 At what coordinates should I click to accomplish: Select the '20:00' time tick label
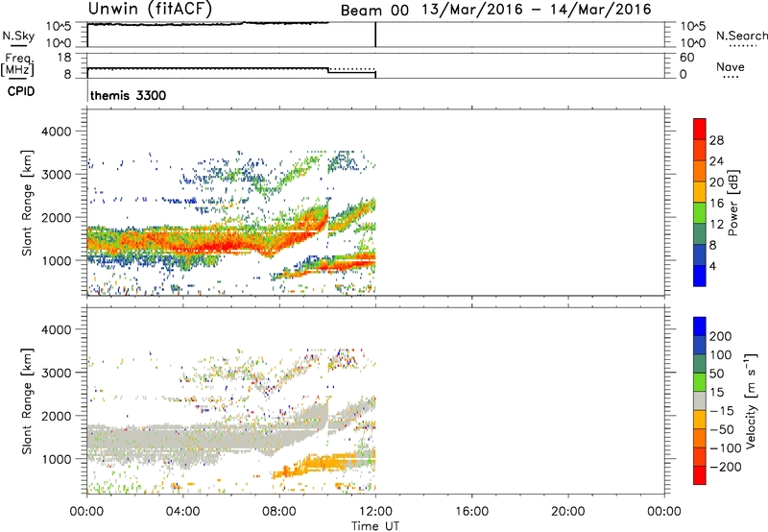567,512
